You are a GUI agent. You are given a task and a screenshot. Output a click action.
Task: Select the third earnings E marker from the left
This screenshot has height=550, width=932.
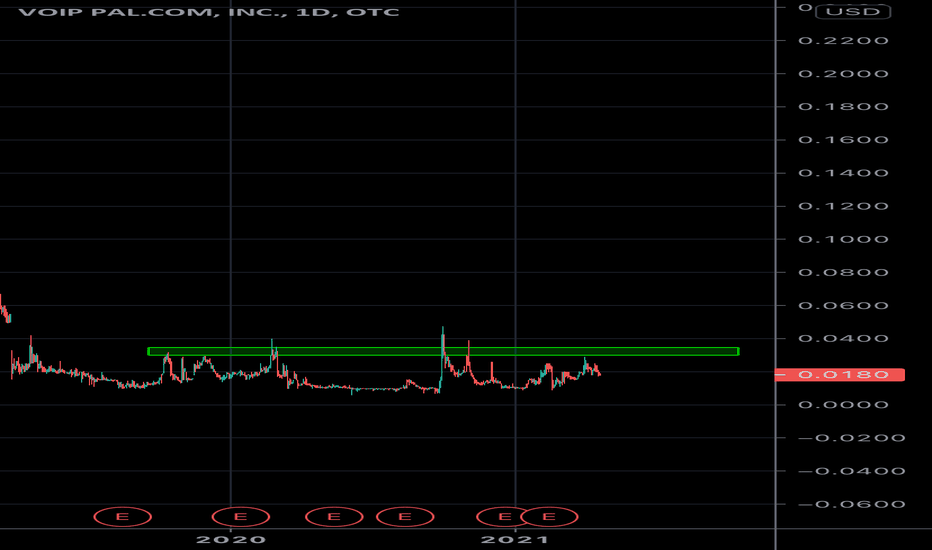(x=334, y=517)
